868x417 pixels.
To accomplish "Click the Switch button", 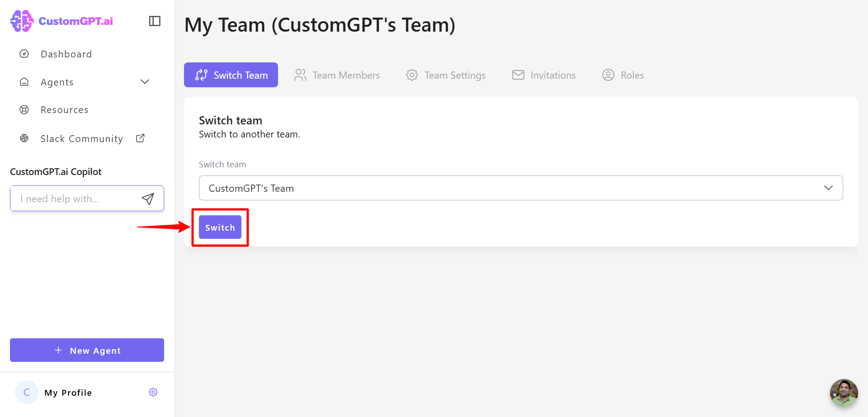I will coord(220,227).
